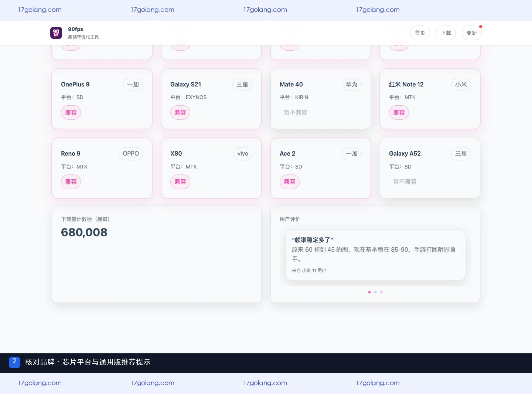Viewport: 532px width, 394px height.
Task: Select the Ace 2 device title
Action: coord(287,153)
